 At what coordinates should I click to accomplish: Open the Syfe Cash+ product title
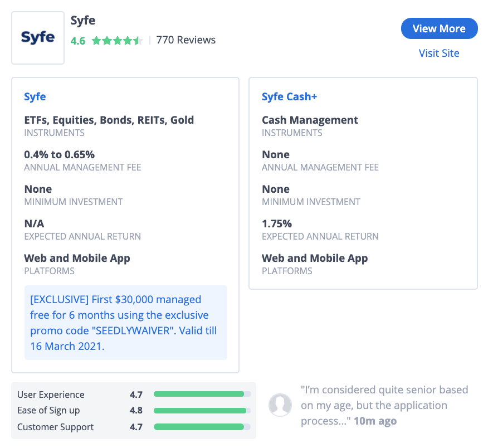[x=289, y=97]
